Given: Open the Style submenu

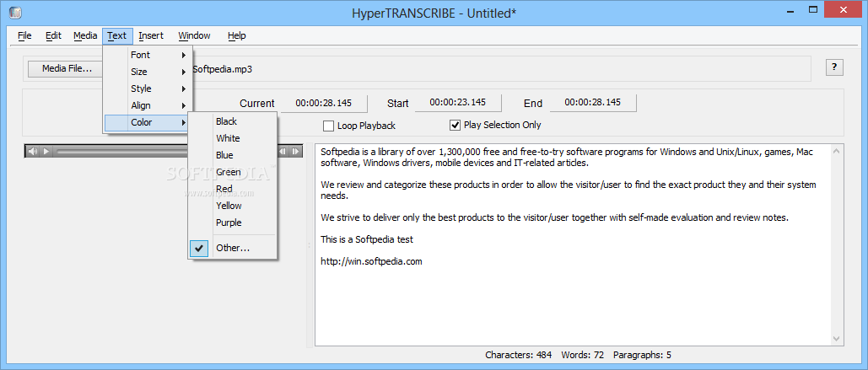Looking at the screenshot, I should [148, 88].
